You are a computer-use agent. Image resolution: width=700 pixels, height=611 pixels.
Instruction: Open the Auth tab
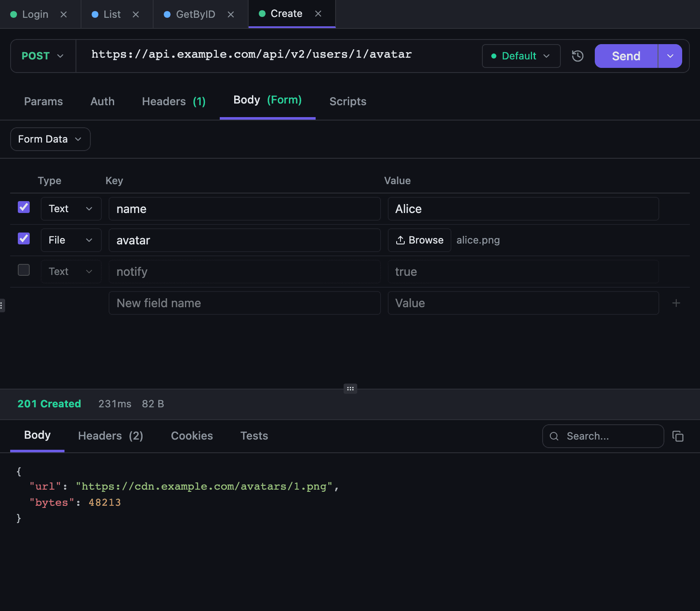pyautogui.click(x=102, y=101)
